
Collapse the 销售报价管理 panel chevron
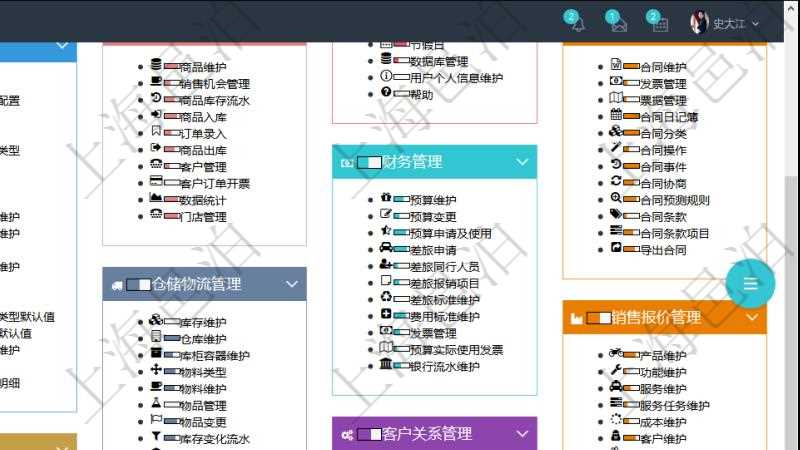tap(752, 317)
